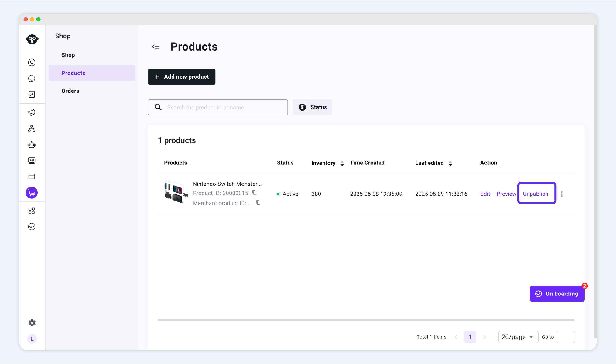Copy the Product ID 30000015
Image resolution: width=616 pixels, height=364 pixels.
(255, 193)
